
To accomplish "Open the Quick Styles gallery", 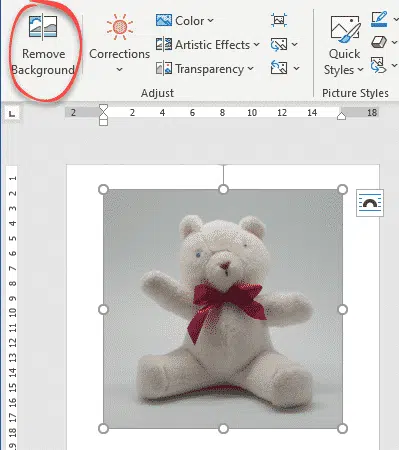I will (345, 45).
